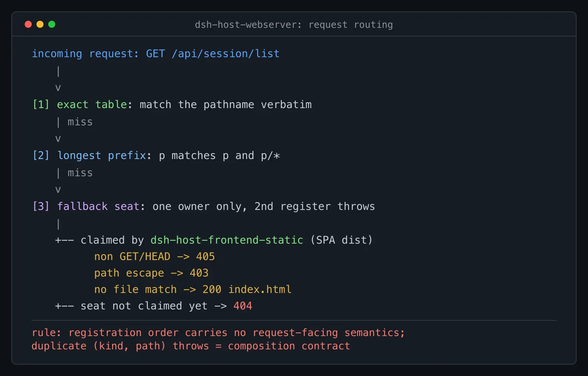Viewport: 588px width, 376px height.
Task: Click the red close window button
Action: (x=28, y=24)
